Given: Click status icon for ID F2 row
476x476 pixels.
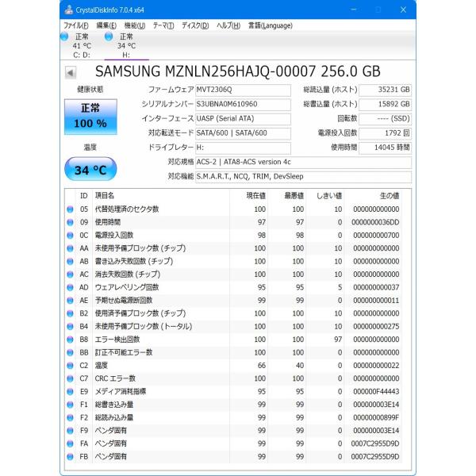Looking at the screenshot, I should coord(70,418).
